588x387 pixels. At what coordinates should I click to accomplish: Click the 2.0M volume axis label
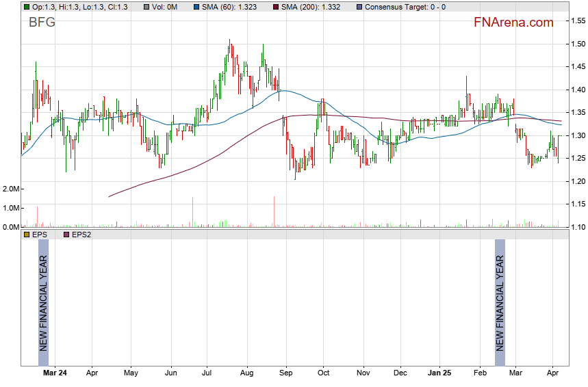click(10, 189)
